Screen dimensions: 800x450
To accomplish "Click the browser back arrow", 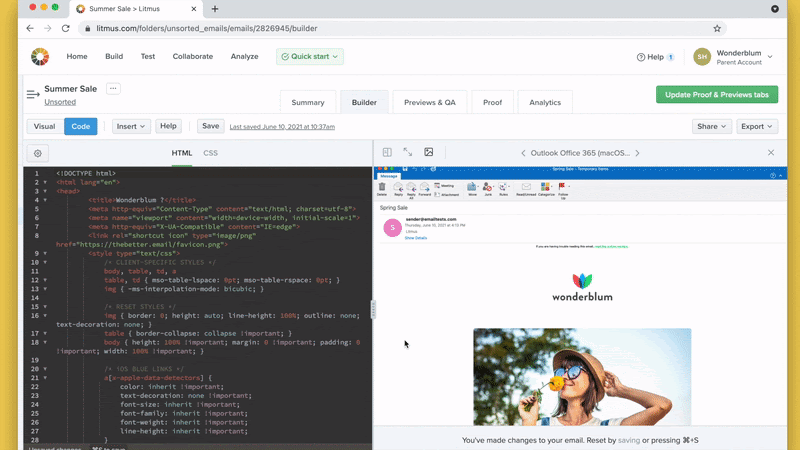I will (30, 29).
